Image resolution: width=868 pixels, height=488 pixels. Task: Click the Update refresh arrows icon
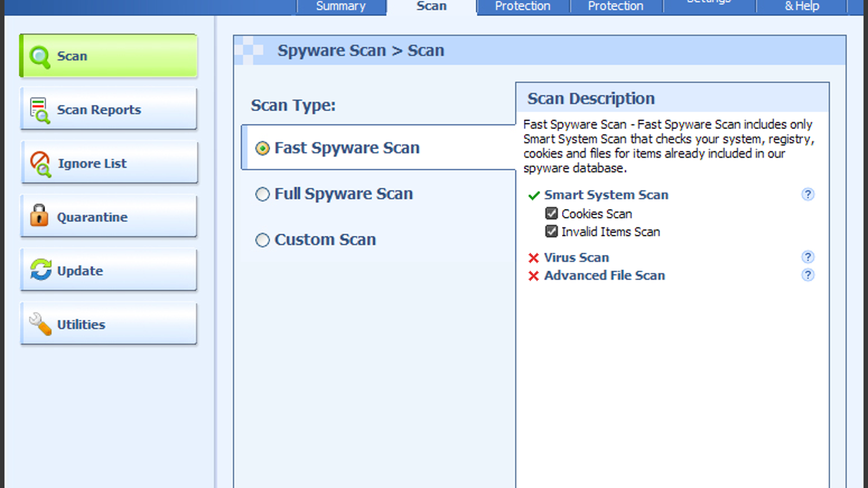coord(41,269)
